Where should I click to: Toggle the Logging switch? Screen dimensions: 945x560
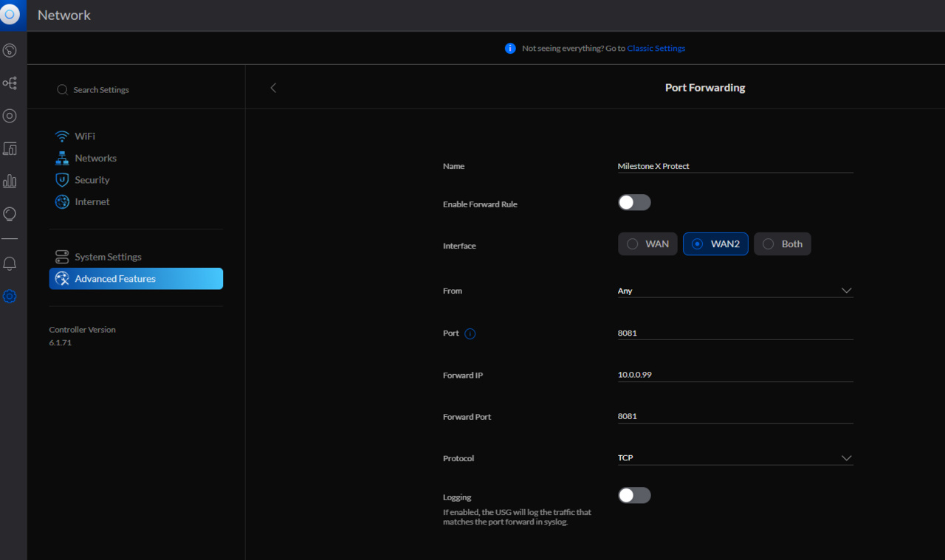634,495
